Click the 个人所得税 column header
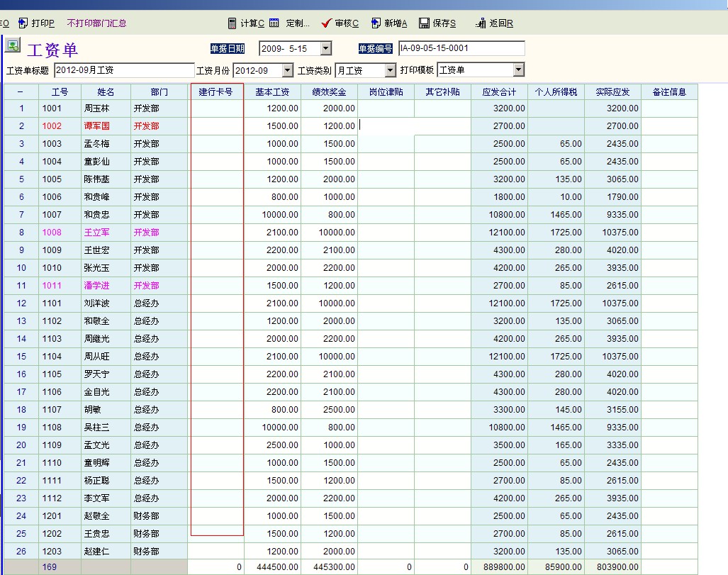728x575 pixels. click(x=556, y=92)
